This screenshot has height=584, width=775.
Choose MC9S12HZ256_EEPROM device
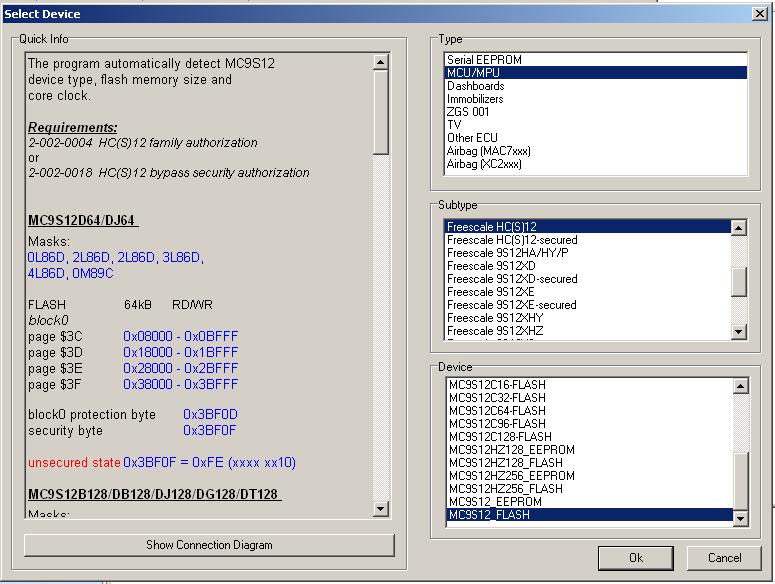(x=589, y=476)
